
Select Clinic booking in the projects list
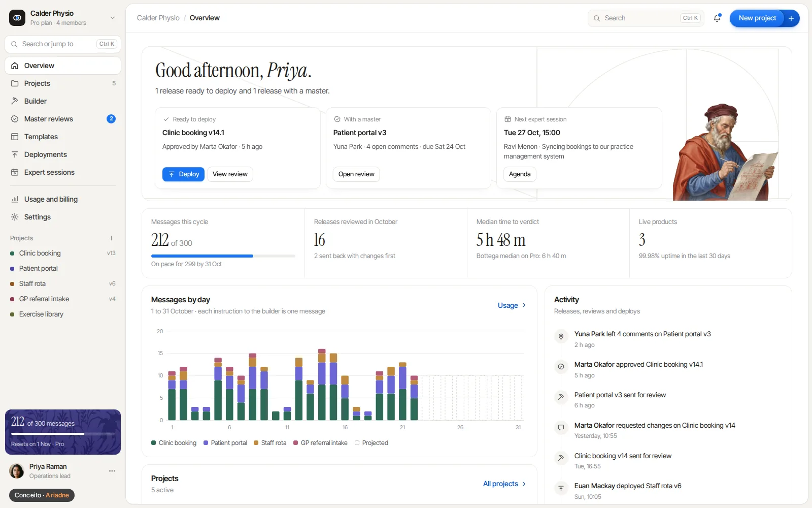63,253
